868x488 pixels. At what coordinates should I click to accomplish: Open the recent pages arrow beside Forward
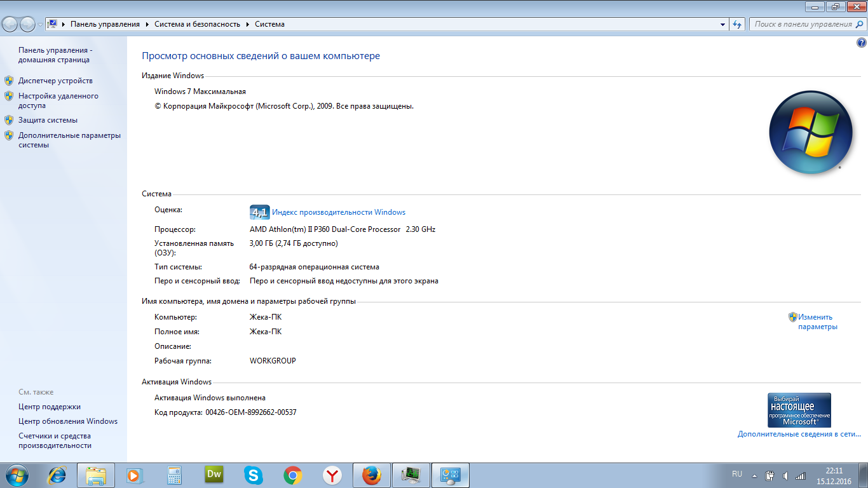click(40, 24)
